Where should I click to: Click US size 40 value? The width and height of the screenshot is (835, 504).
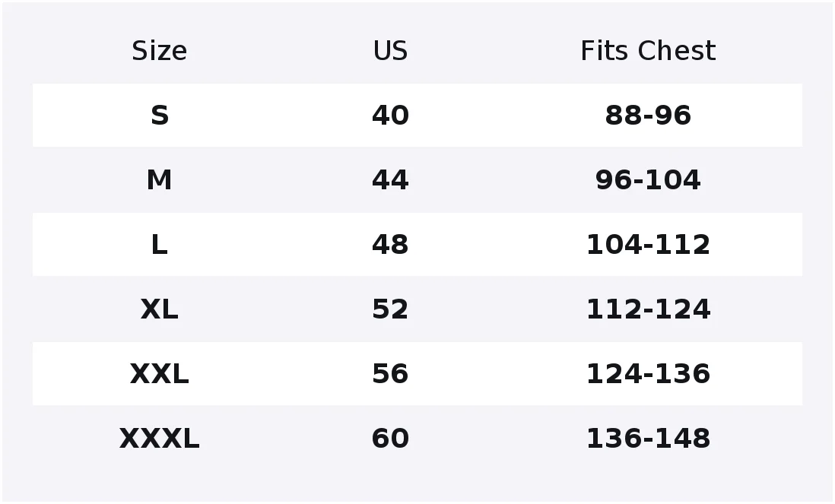(x=390, y=116)
